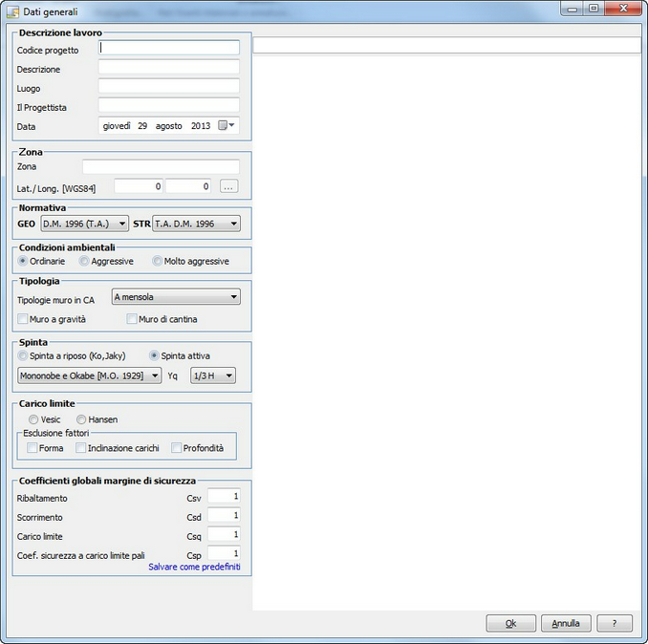Expand the STR T.A. D.M. 1996 dropdown

[196, 224]
